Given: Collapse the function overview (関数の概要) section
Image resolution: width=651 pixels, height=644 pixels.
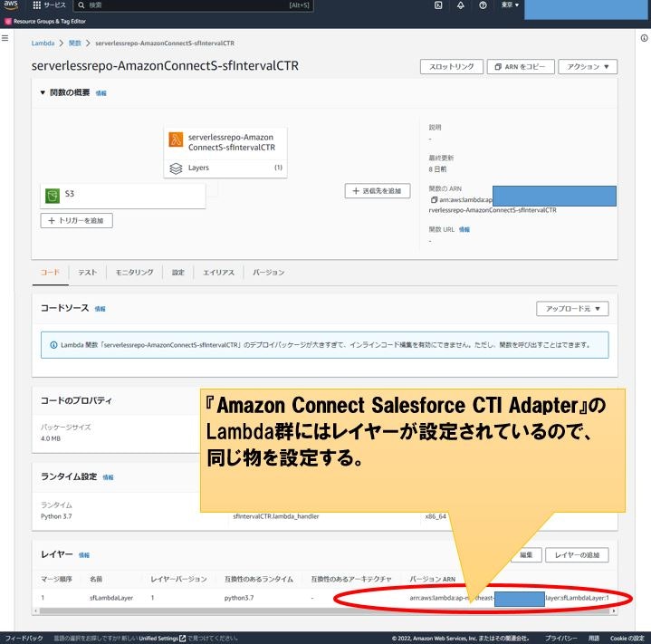Looking at the screenshot, I should pos(43,92).
